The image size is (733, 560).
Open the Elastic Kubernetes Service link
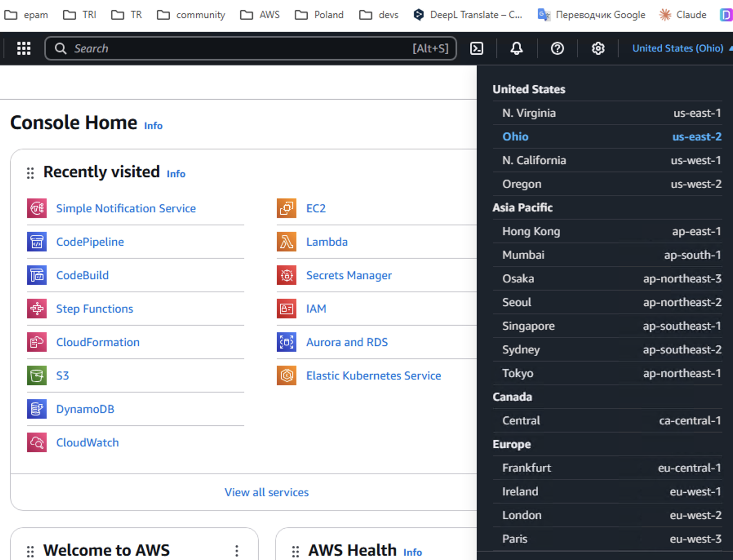pyautogui.click(x=373, y=376)
